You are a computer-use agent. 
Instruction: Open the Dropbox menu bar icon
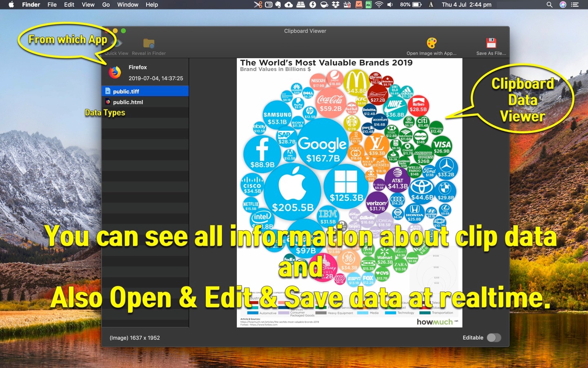pyautogui.click(x=336, y=4)
